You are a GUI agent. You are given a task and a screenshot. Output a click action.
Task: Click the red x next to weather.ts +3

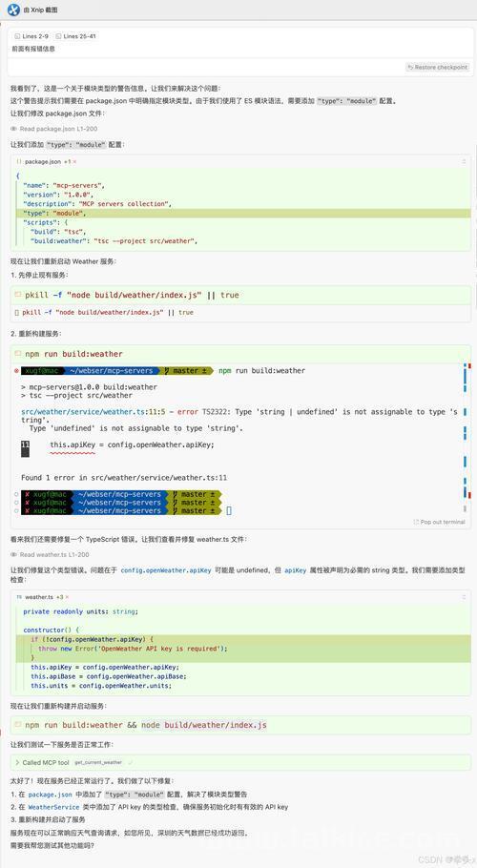67,597
